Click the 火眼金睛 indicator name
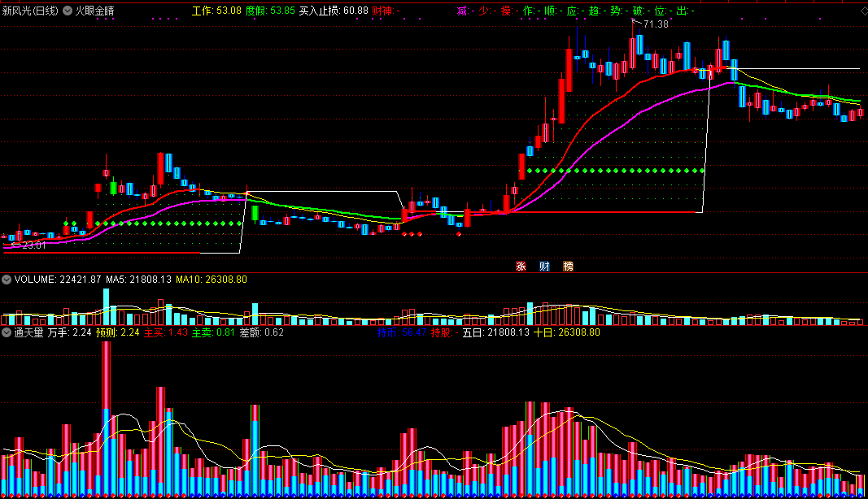The width and height of the screenshot is (868, 499). coord(94,11)
